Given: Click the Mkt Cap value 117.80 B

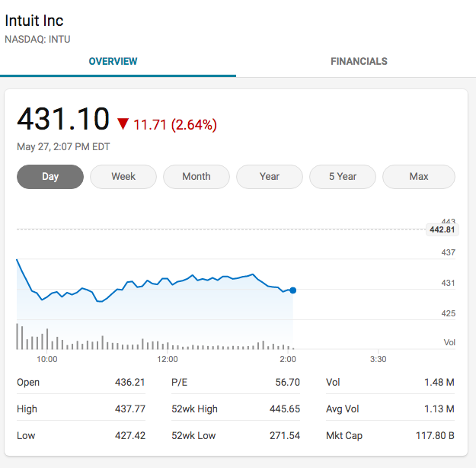Looking at the screenshot, I should click(435, 435).
